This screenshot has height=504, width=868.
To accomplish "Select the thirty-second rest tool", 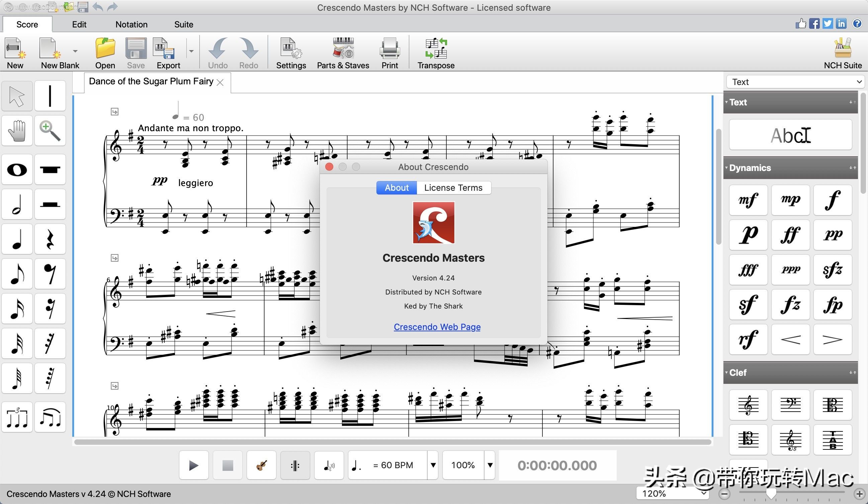I will pyautogui.click(x=50, y=343).
